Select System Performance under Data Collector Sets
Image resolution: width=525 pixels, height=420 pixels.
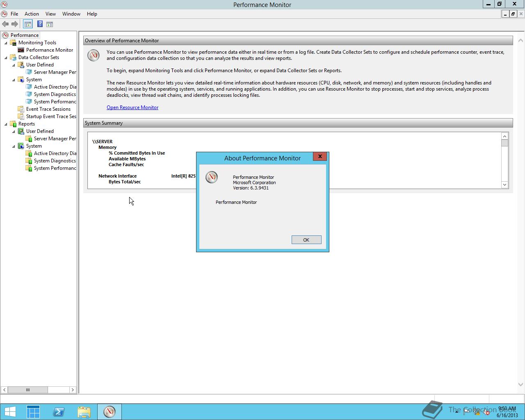(55, 102)
